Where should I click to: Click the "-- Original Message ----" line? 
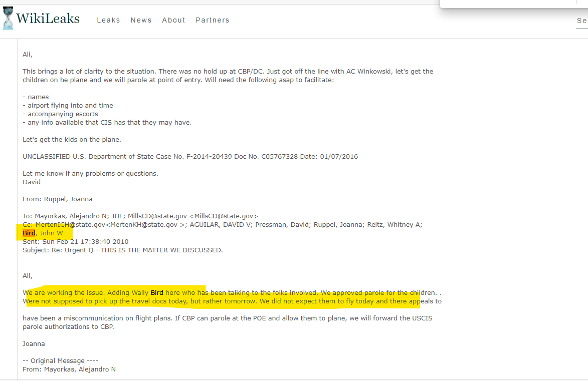(60, 361)
